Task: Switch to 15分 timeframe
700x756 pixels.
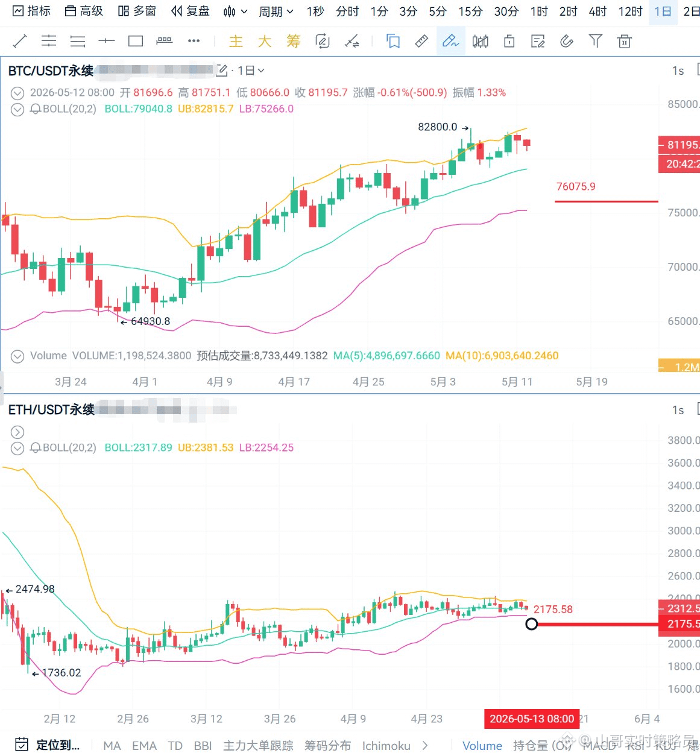Action: [x=470, y=11]
